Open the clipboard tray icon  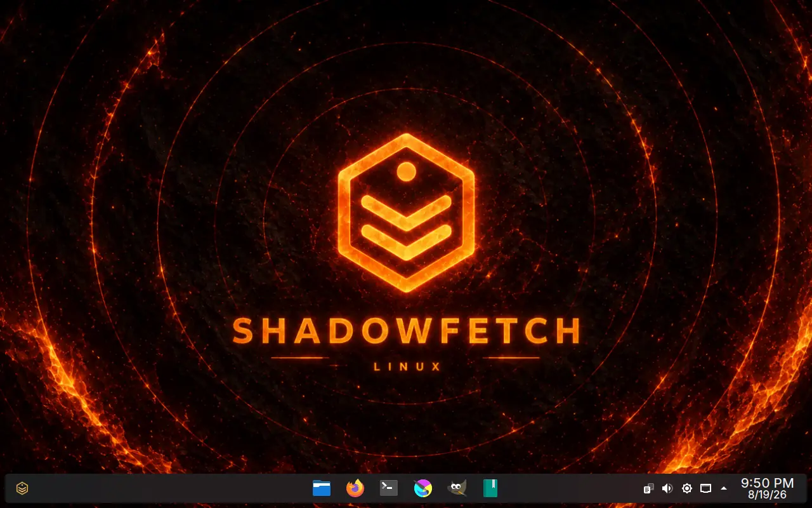click(x=648, y=488)
